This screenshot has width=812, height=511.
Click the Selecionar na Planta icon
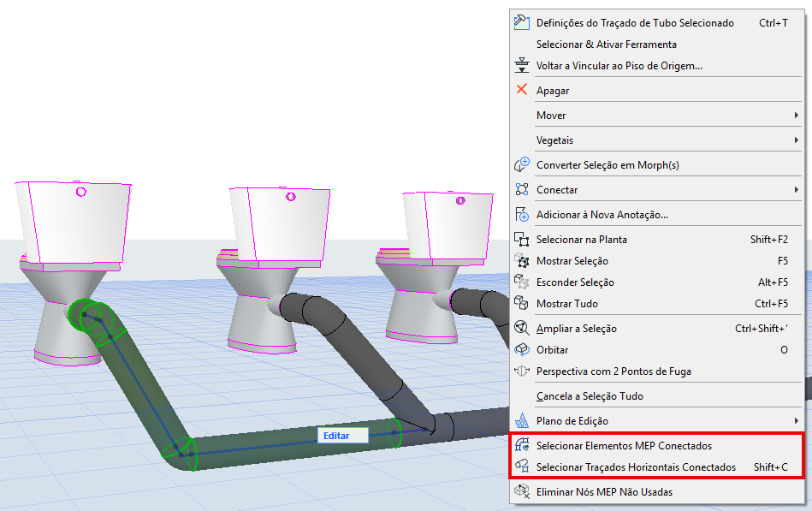[x=521, y=239]
